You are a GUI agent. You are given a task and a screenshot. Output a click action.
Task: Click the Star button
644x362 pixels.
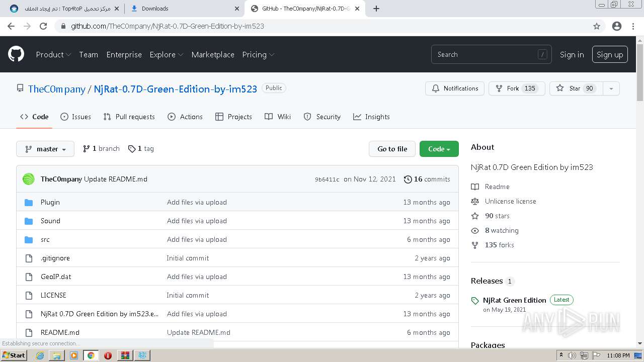tap(576, 88)
